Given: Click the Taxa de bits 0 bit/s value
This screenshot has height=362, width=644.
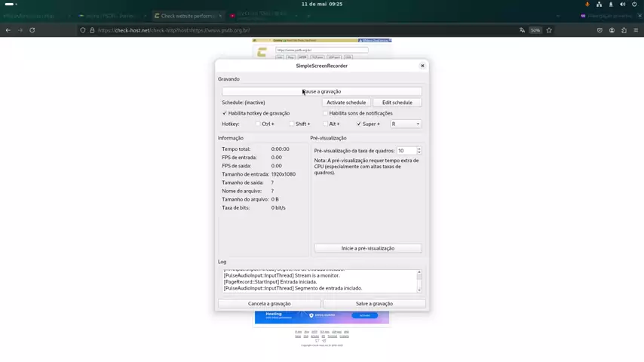Looking at the screenshot, I should coord(278,208).
